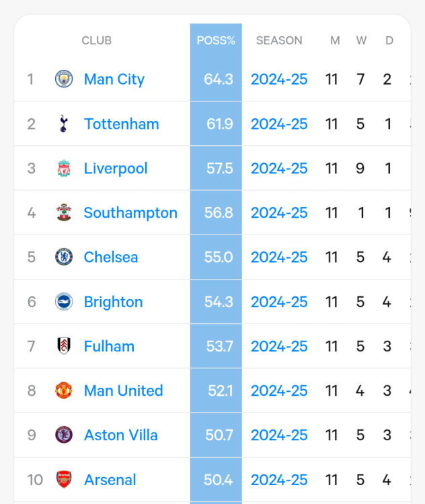This screenshot has width=425, height=504.
Task: Click the SEASON column header
Action: pos(279,41)
